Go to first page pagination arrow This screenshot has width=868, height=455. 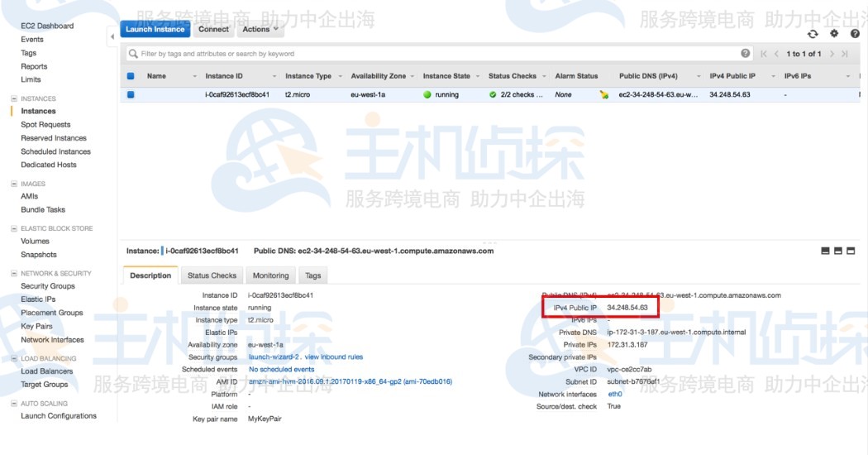click(x=764, y=54)
